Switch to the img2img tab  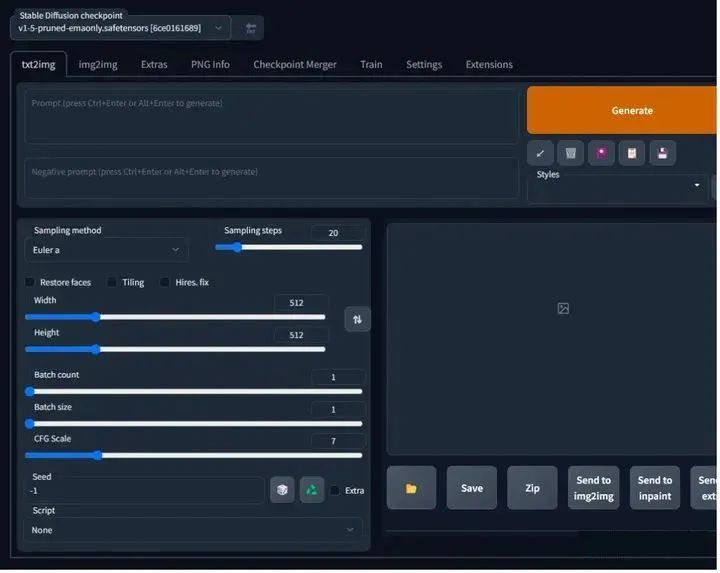point(98,64)
